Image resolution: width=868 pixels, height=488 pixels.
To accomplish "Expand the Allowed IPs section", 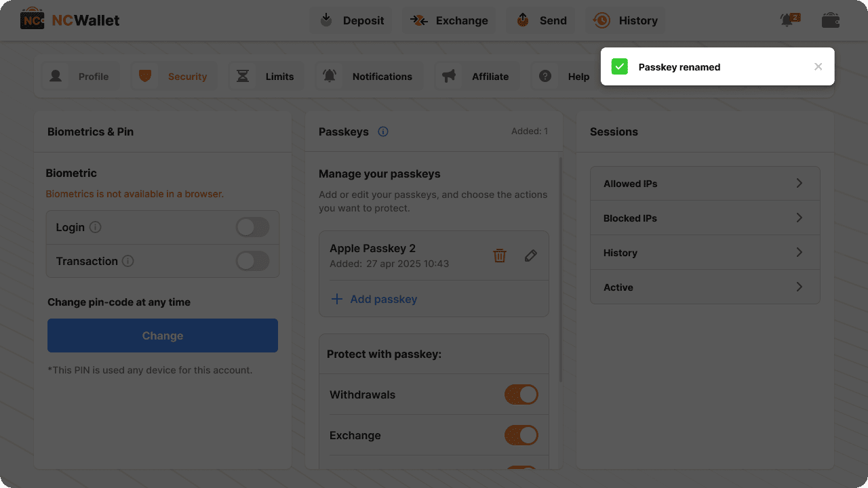I will click(705, 184).
